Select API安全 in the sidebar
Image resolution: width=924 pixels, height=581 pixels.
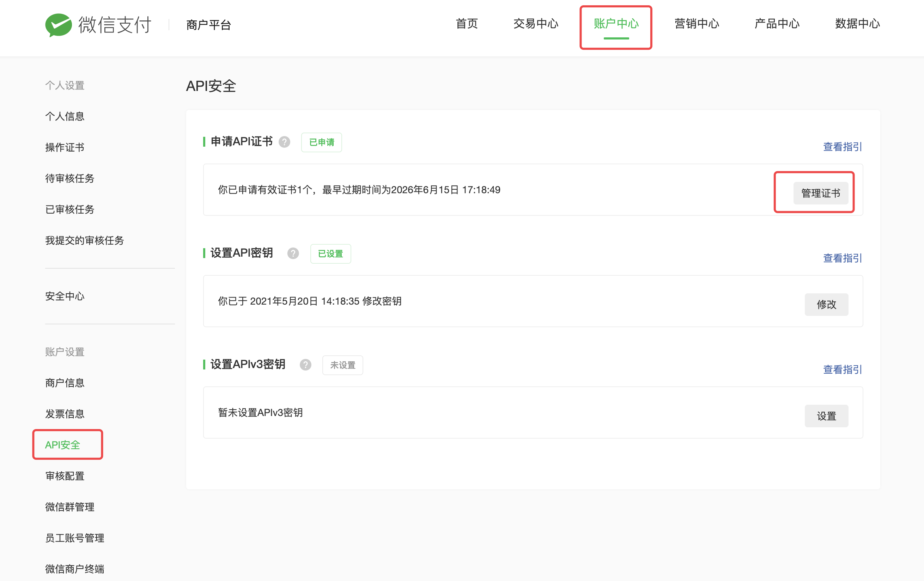(62, 445)
